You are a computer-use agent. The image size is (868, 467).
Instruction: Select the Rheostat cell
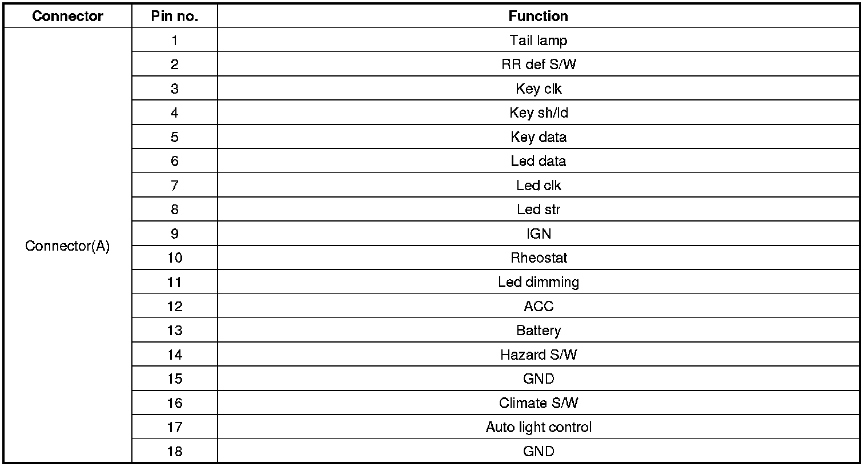coord(538,257)
